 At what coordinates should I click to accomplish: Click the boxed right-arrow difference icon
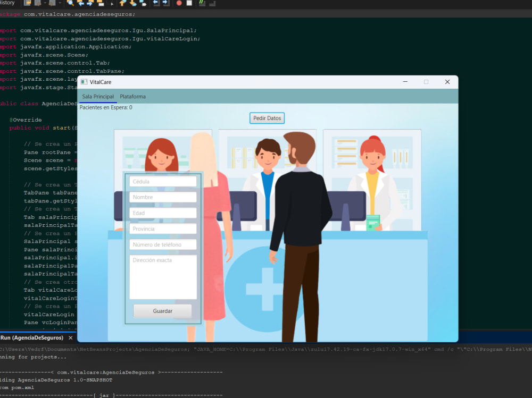tap(165, 3)
